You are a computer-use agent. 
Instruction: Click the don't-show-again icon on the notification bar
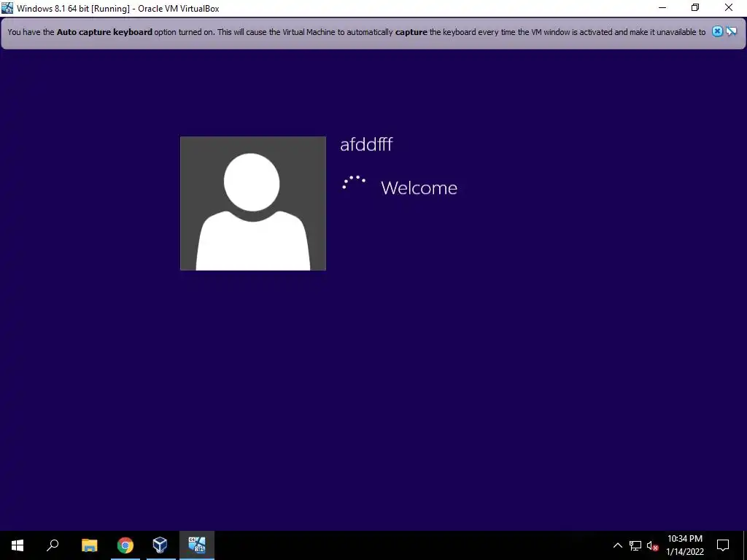click(731, 31)
